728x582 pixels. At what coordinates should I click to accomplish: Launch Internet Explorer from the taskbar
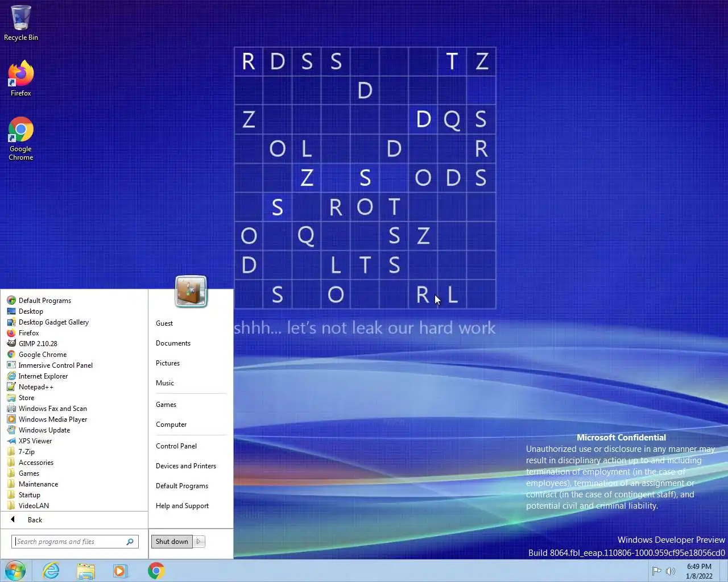point(51,571)
